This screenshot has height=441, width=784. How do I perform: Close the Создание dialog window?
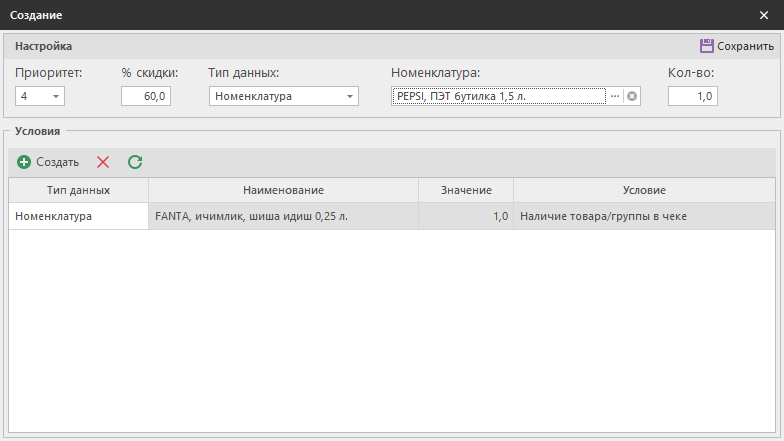tap(764, 15)
